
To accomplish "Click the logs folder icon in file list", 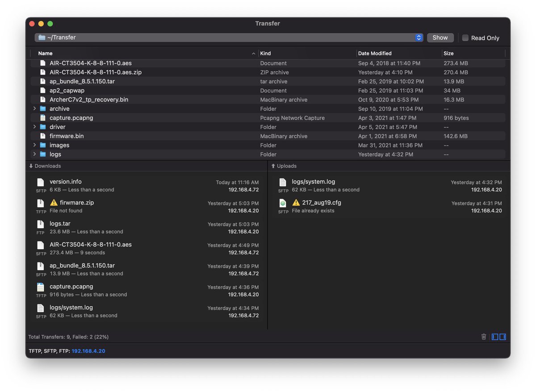I will (x=43, y=154).
